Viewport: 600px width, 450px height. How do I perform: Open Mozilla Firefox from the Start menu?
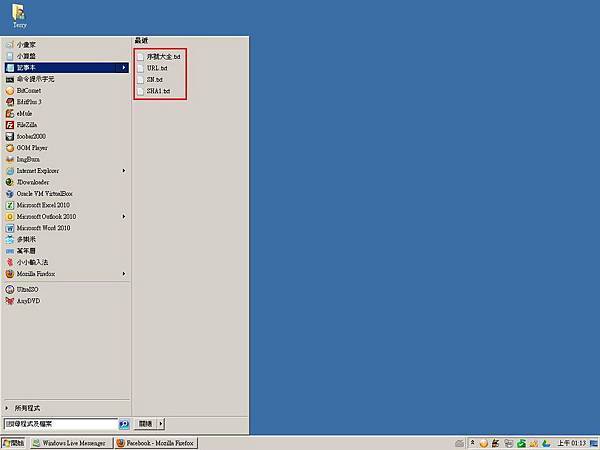pos(67,274)
